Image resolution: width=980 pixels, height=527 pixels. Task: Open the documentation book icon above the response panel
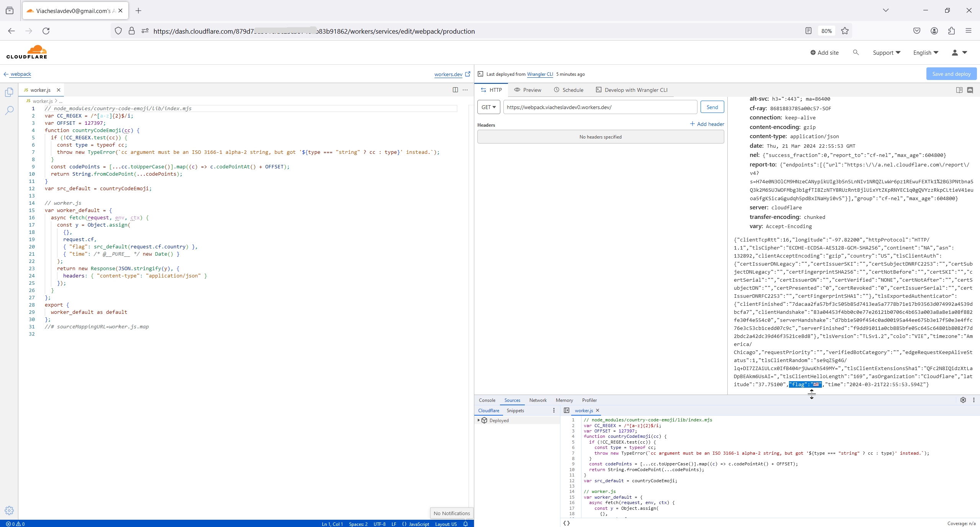coord(959,90)
